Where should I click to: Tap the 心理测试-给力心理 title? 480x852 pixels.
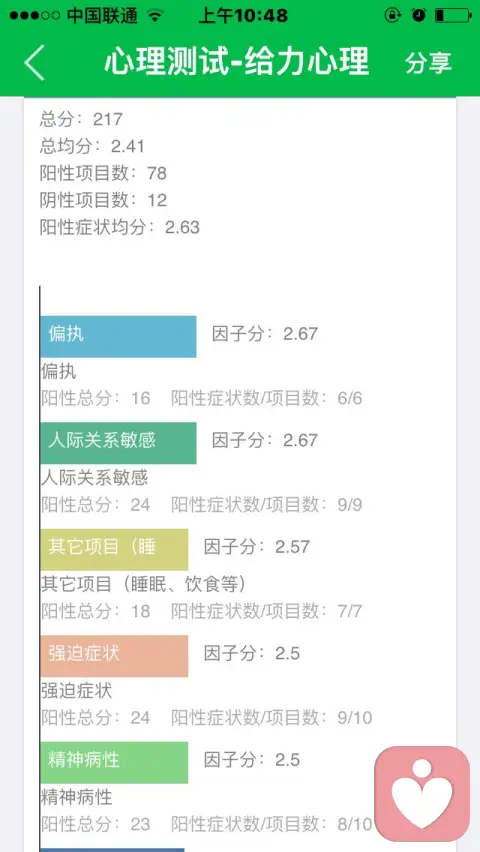(x=236, y=61)
